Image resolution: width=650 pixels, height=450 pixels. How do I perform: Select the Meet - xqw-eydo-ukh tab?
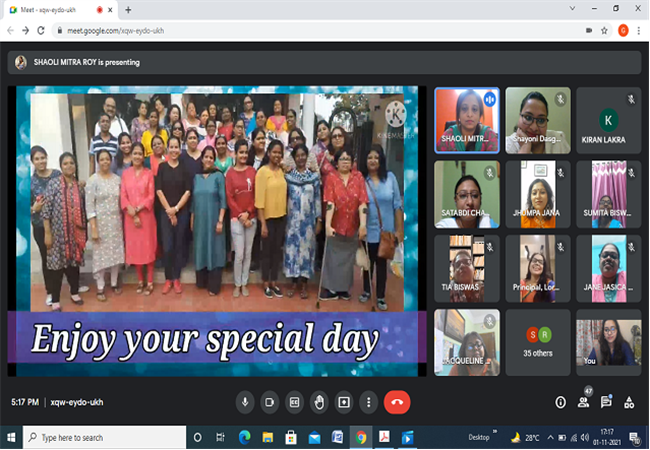coord(61,10)
